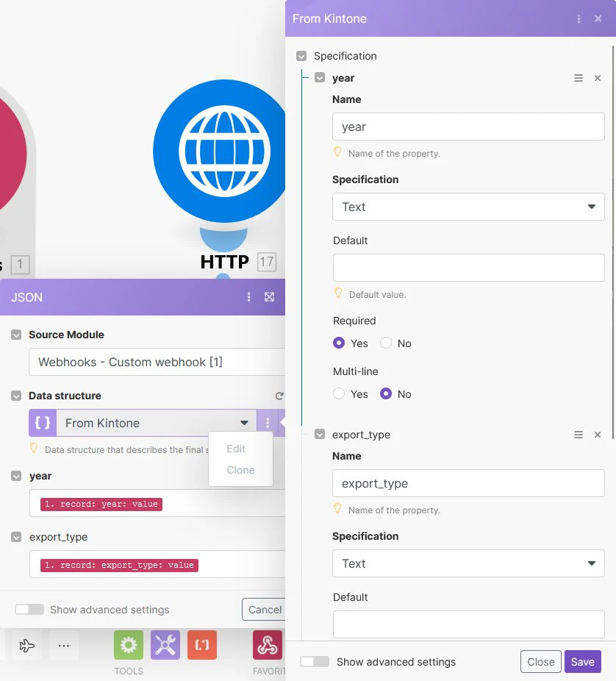The height and width of the screenshot is (681, 616).
Task: Collapse the export_type item in From Kintone panel
Action: click(x=320, y=435)
